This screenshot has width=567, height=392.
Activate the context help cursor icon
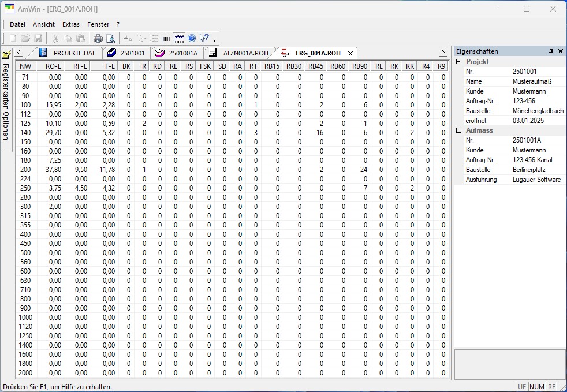click(x=204, y=38)
